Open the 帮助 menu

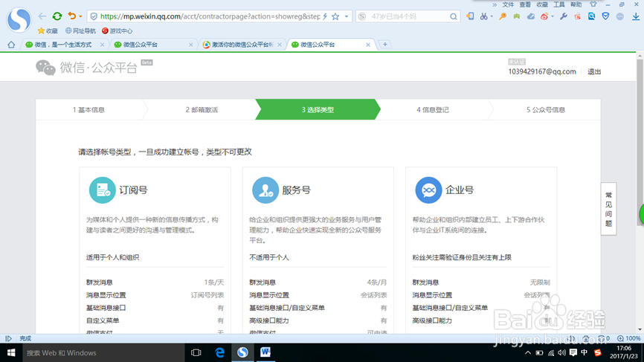click(576, 4)
